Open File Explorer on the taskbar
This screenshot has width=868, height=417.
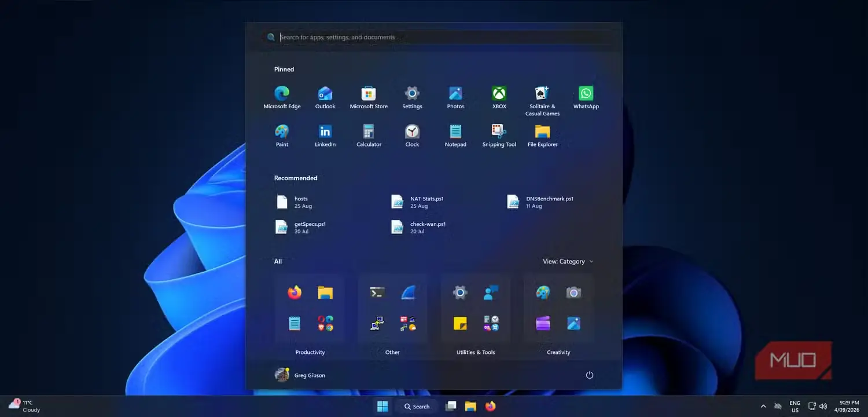tap(470, 406)
